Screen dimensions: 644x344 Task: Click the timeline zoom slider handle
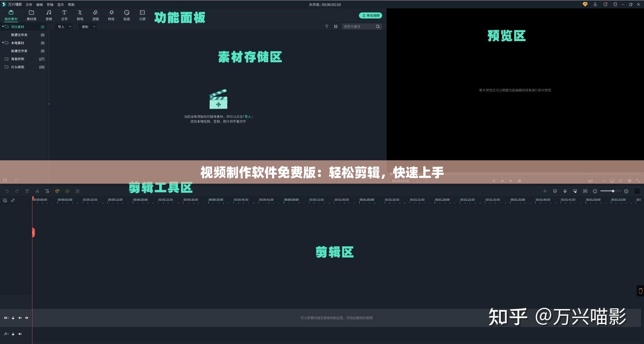(613, 191)
